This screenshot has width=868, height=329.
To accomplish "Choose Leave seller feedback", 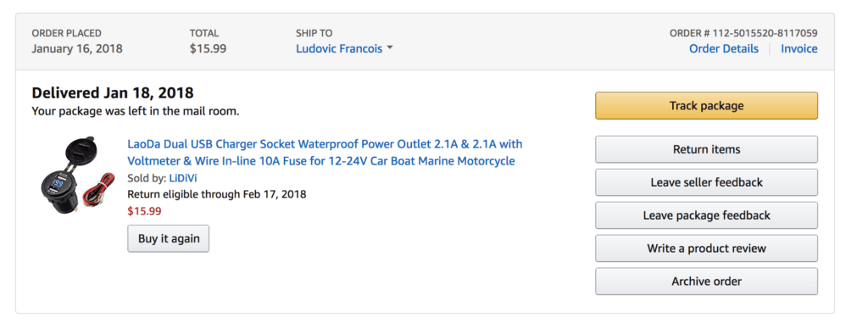I will tap(706, 182).
